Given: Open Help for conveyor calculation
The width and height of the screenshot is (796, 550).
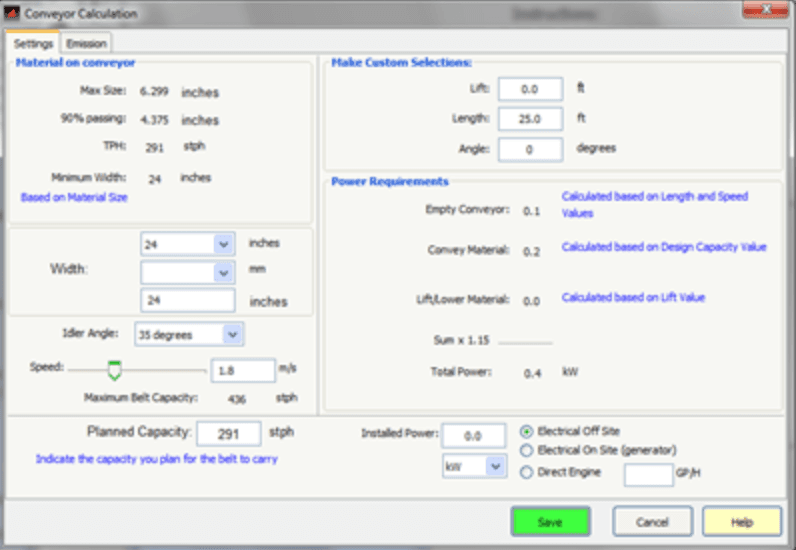Looking at the screenshot, I should 741,521.
